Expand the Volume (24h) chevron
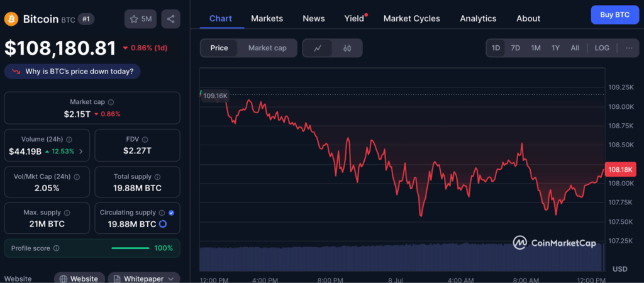644x283 pixels. tap(80, 152)
